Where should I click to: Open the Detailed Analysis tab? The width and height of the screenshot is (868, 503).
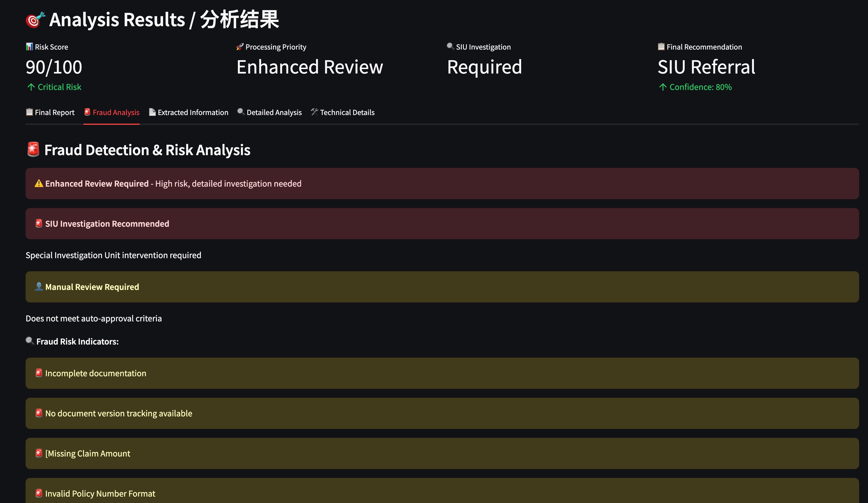click(x=269, y=113)
